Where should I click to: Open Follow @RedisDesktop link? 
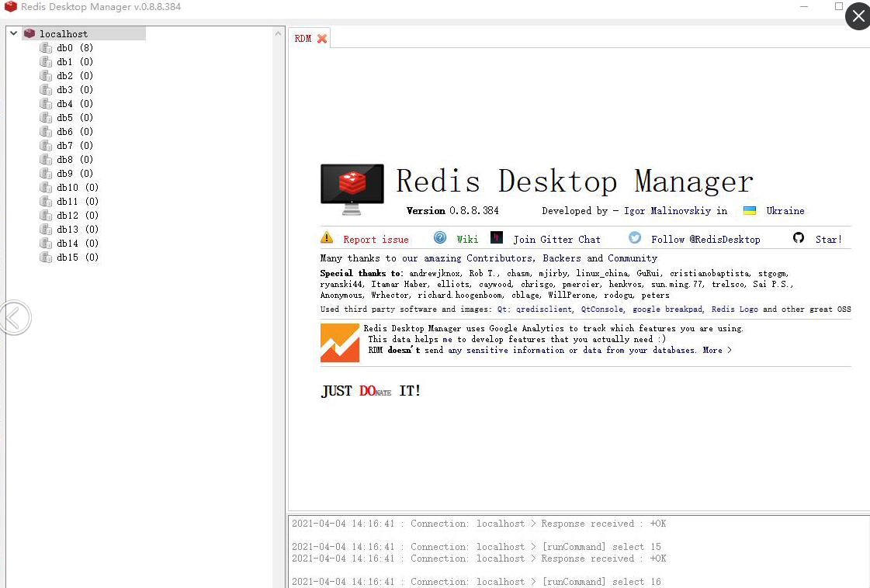coord(705,240)
